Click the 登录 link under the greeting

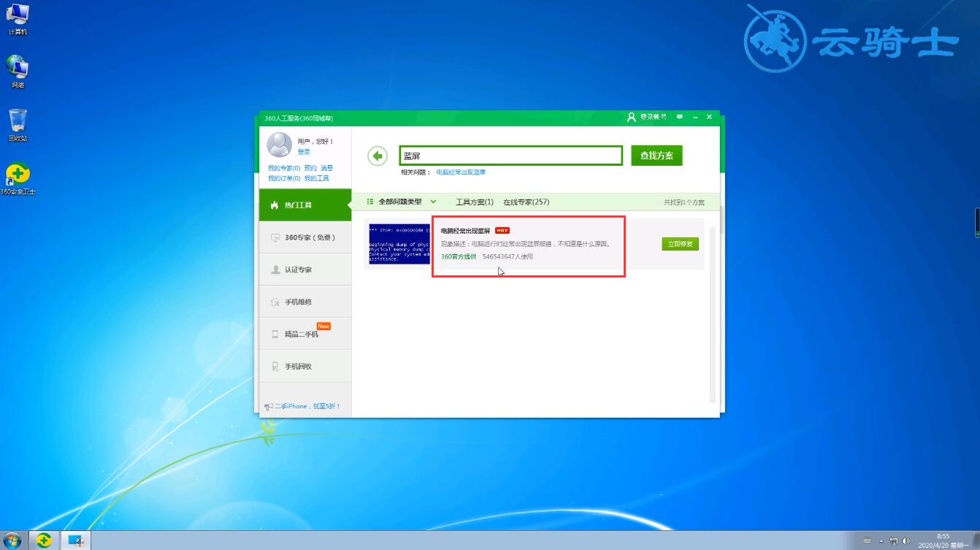(x=304, y=152)
